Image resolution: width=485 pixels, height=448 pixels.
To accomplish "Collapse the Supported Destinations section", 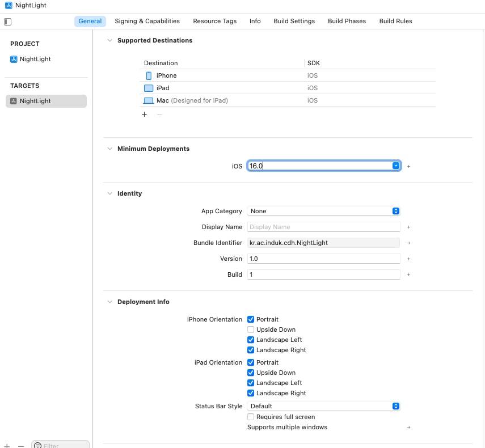I will (x=110, y=40).
